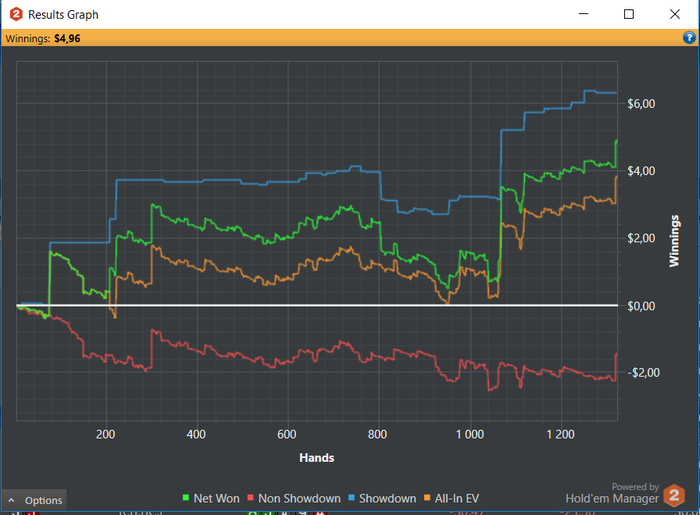Click the 400 hands axis label
Image resolution: width=700 pixels, height=515 pixels.
pyautogui.click(x=196, y=434)
